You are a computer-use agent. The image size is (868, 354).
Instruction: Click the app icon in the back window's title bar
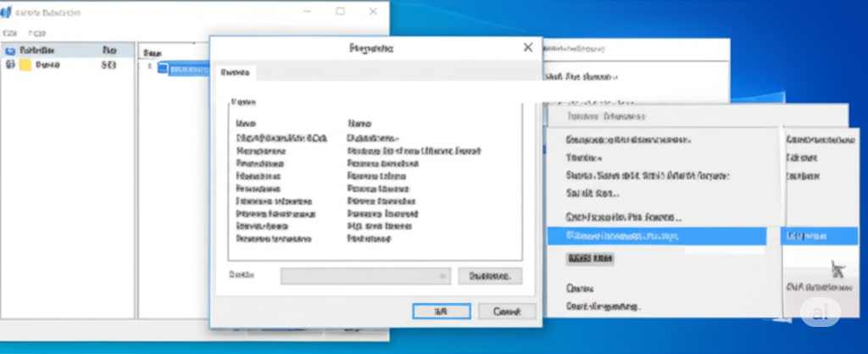click(x=6, y=12)
